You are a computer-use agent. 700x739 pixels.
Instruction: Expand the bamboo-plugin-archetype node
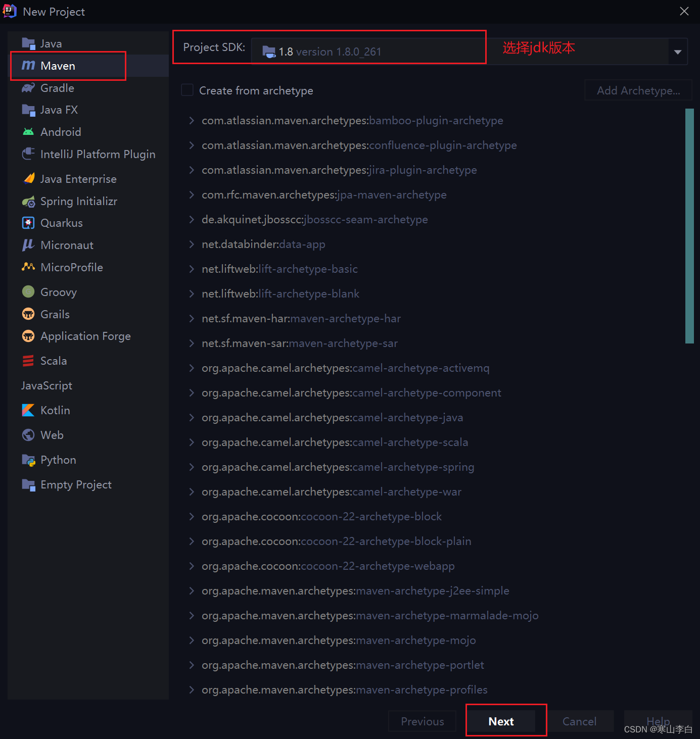point(192,120)
